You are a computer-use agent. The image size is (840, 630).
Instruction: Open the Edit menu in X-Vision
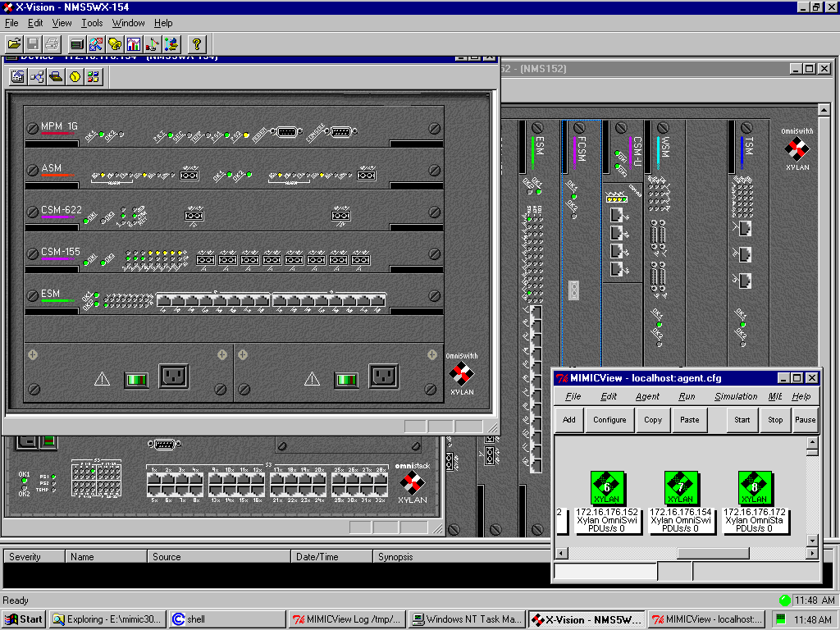click(35, 23)
